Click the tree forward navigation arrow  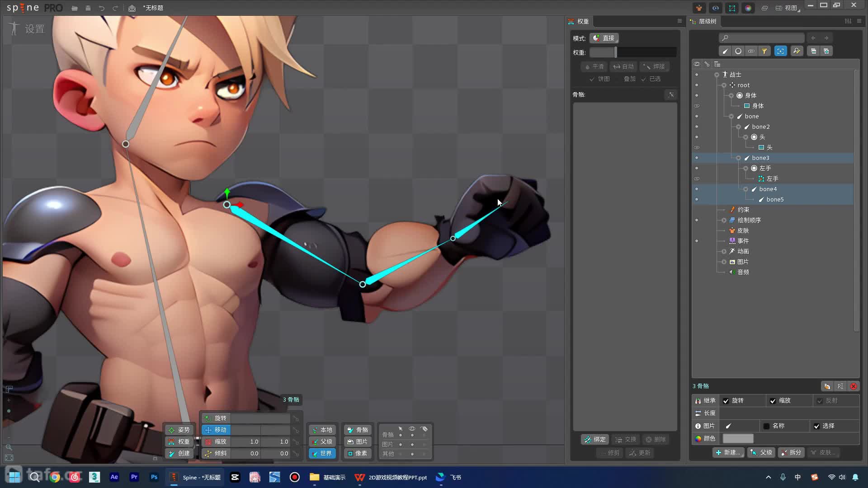pos(826,38)
